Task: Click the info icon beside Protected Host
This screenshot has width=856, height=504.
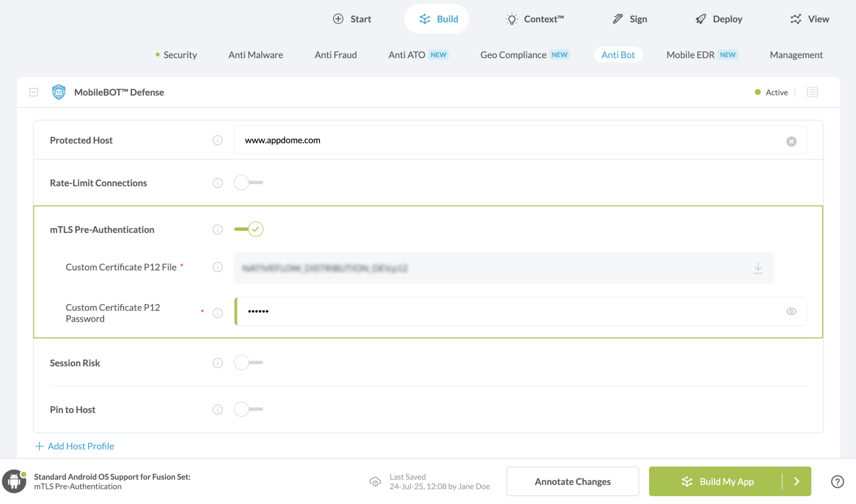Action: click(217, 140)
